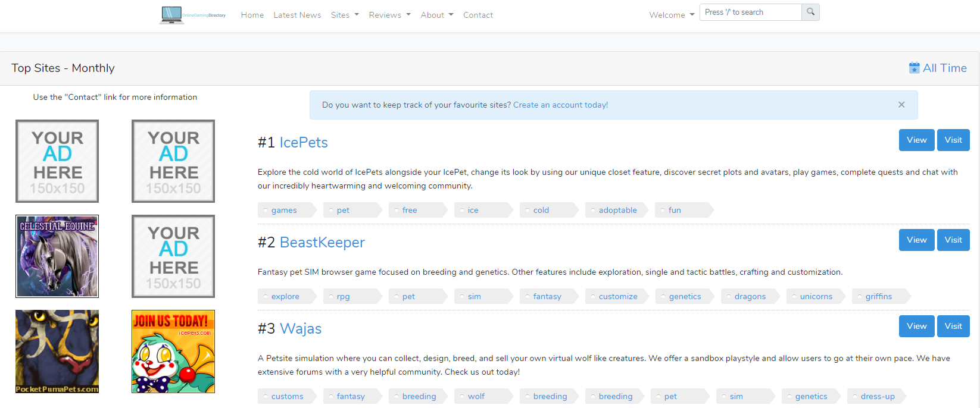Open the PocketPumaPets ad thumbnail
The image size is (980, 408).
pos(57,351)
